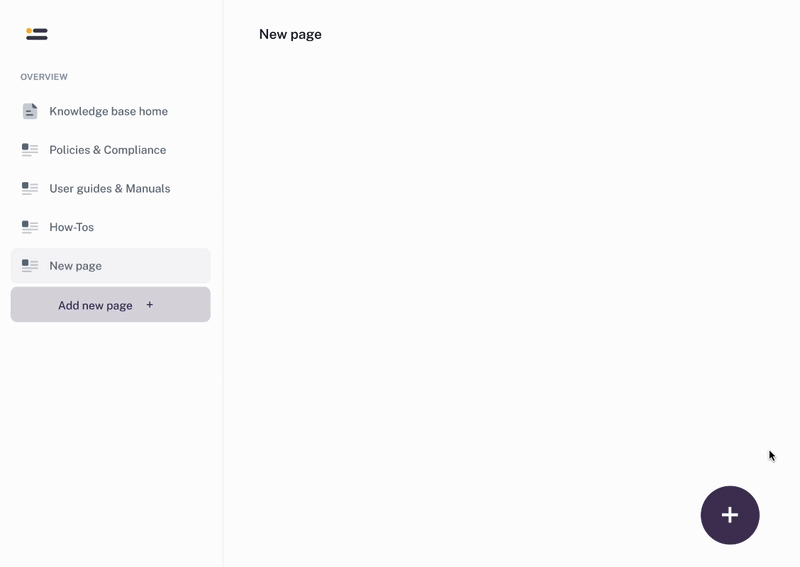The width and height of the screenshot is (800, 567).
Task: Click the small plus icon in Add new page
Action: [x=150, y=305]
